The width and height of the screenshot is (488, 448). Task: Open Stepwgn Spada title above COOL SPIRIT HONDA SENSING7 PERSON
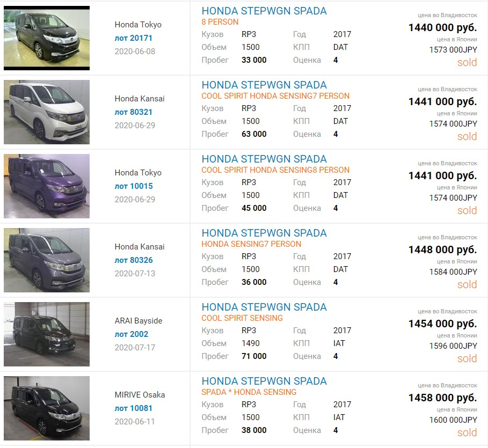point(264,85)
